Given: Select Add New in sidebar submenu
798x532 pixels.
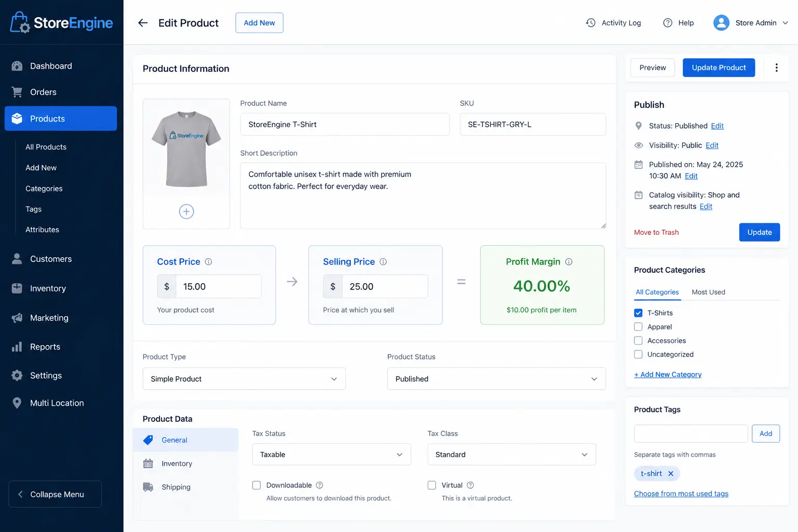Looking at the screenshot, I should tap(41, 168).
